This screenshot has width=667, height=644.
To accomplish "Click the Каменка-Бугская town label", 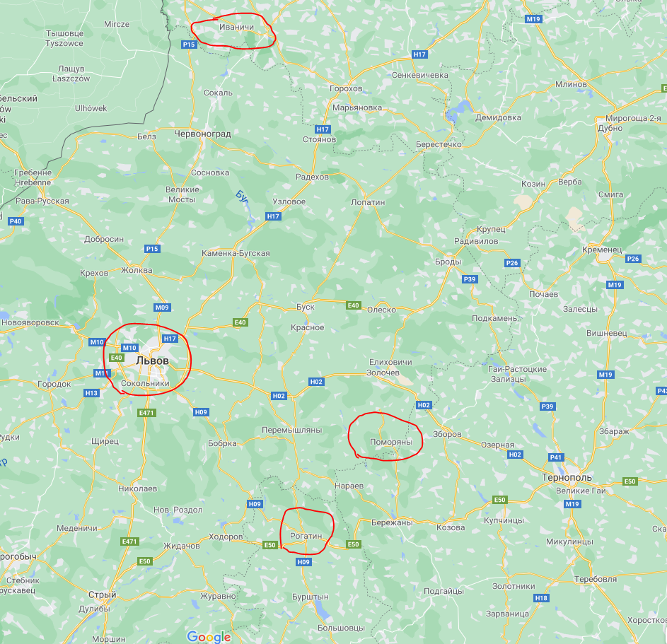I will click(236, 253).
